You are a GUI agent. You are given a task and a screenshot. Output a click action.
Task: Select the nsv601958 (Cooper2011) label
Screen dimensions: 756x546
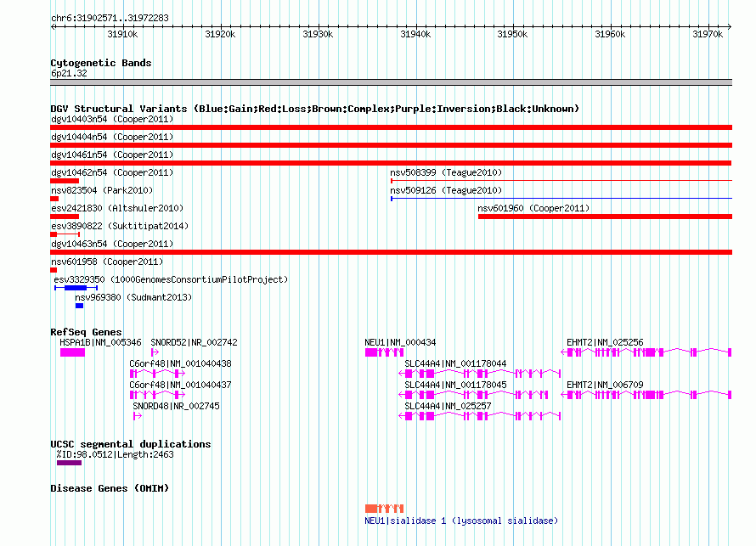pyautogui.click(x=107, y=262)
